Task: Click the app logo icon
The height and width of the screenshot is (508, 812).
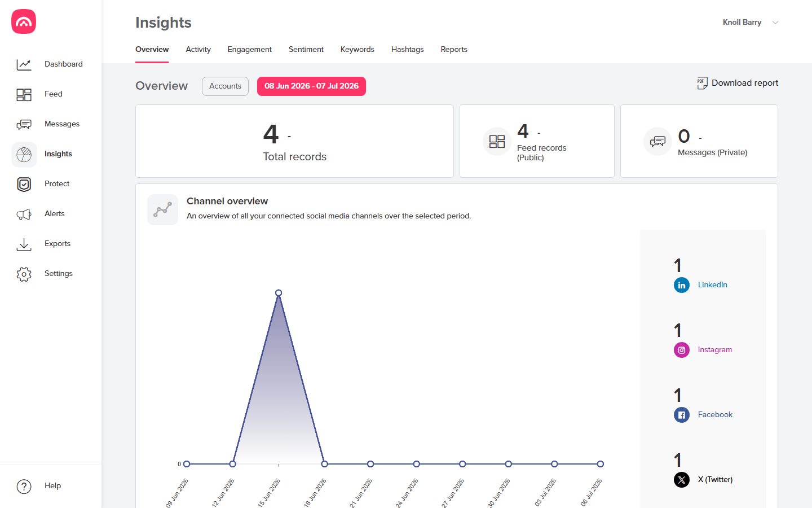Action: (x=24, y=21)
